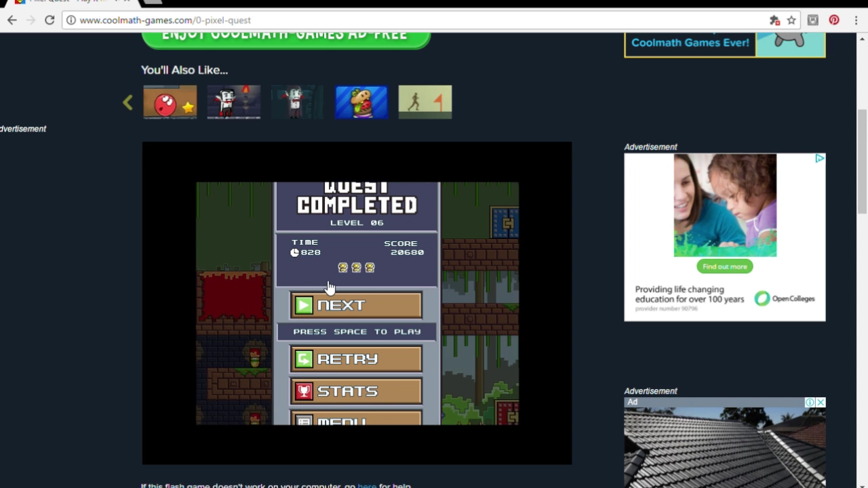The height and width of the screenshot is (488, 868).
Task: Click the score value 20680
Action: click(x=407, y=252)
